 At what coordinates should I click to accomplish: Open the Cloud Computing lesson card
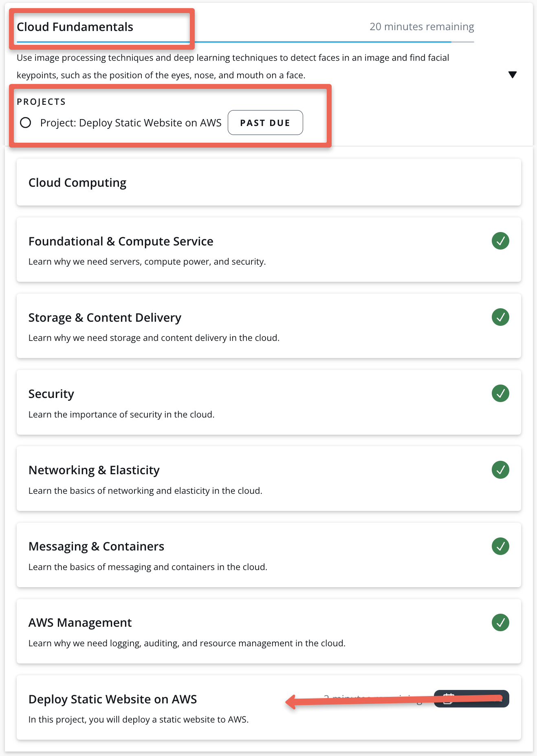point(77,183)
